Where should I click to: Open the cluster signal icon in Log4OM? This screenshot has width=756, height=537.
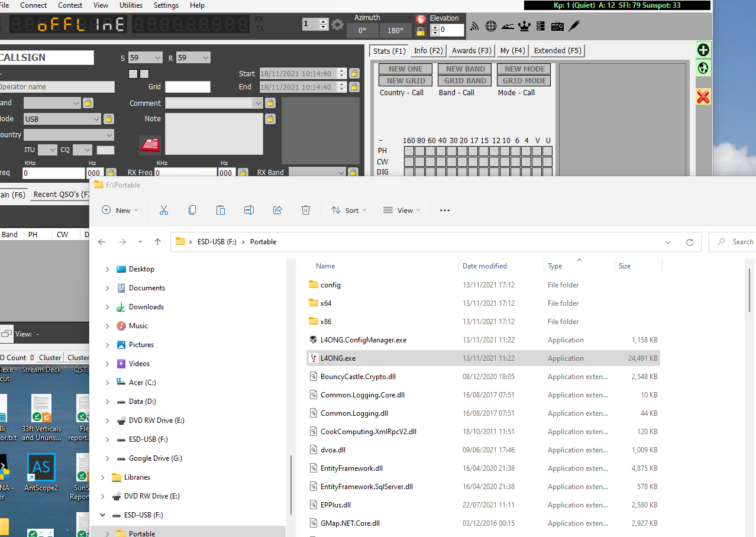(x=474, y=26)
